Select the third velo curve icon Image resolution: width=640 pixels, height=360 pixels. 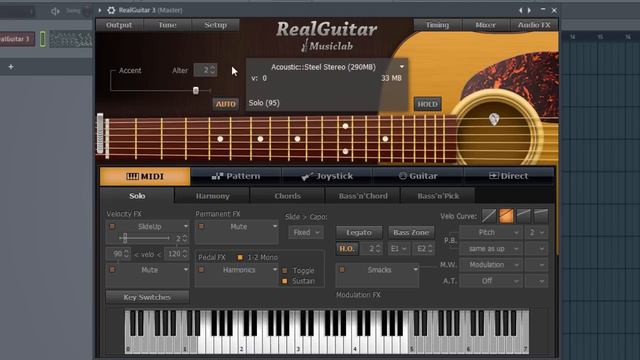(x=524, y=216)
